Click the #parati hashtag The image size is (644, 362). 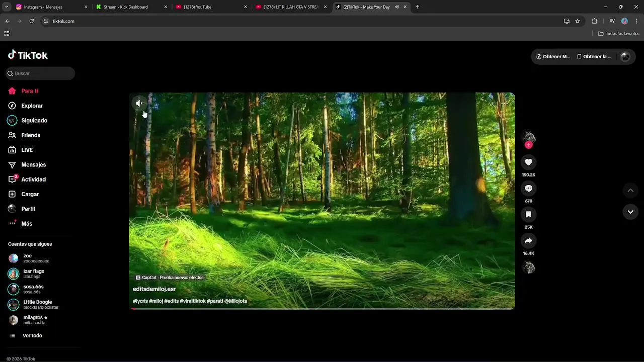click(215, 301)
